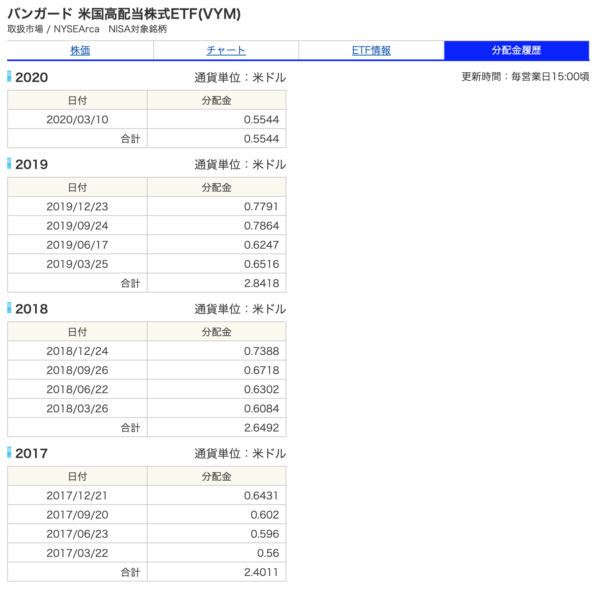
Task: Click the date cell 2019/06/17
Action: point(77,245)
